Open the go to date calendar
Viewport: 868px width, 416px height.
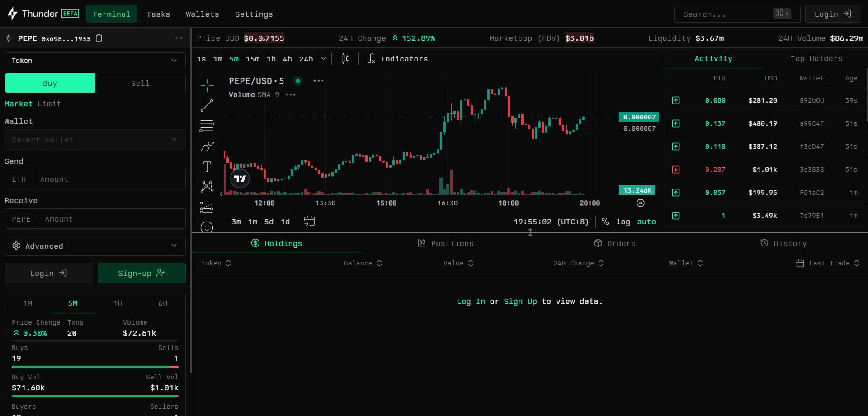point(309,222)
